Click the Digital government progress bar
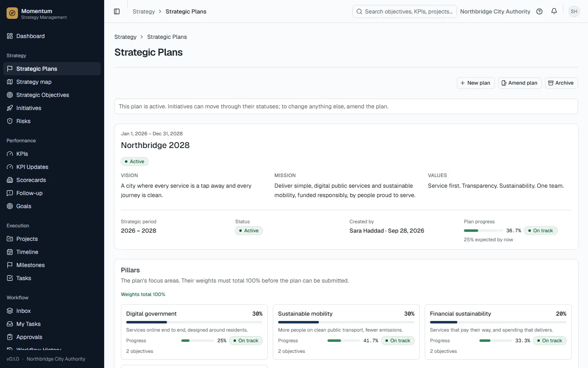Viewport: 588px width, 368px height. pos(198,341)
